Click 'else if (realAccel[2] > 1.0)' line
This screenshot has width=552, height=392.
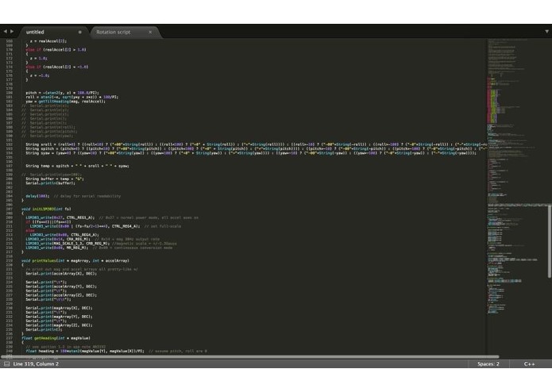pyautogui.click(x=56, y=50)
